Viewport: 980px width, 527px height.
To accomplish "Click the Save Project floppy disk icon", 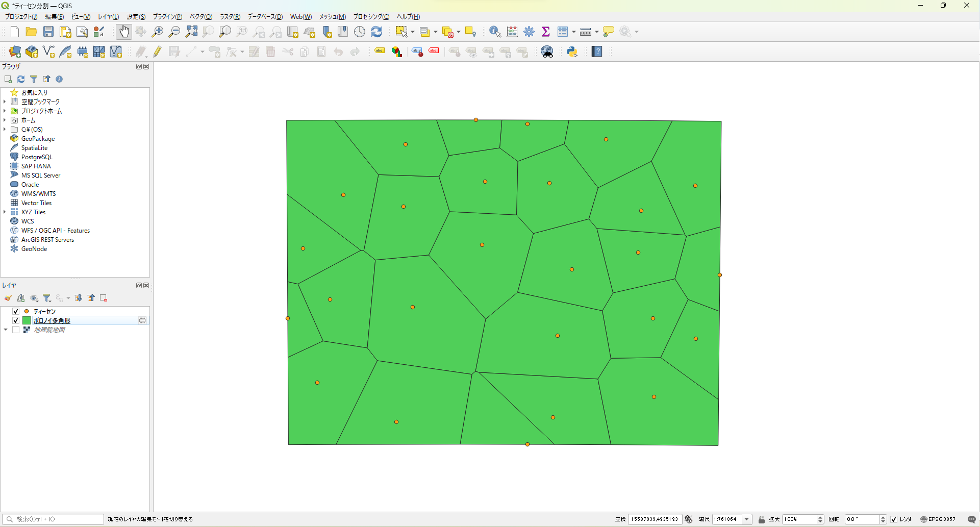I will click(x=48, y=32).
